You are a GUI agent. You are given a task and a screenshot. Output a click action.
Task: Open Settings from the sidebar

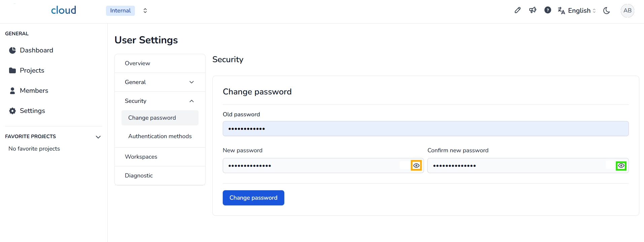(32, 111)
